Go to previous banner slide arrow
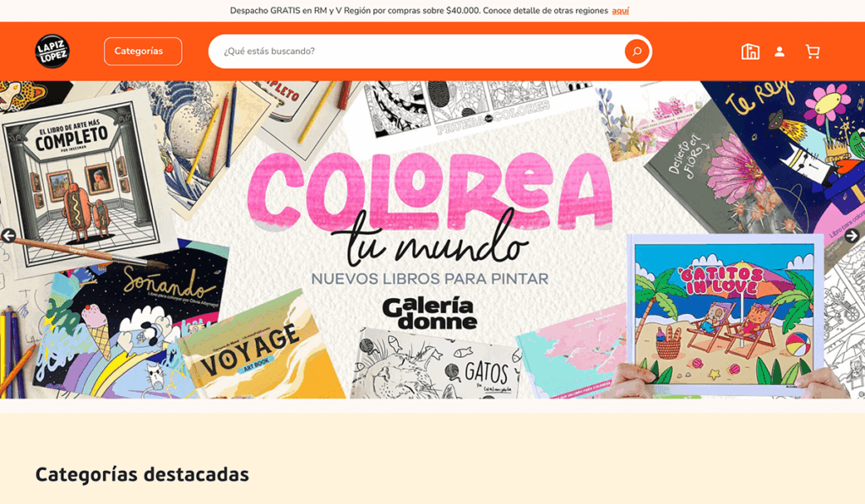The width and height of the screenshot is (865, 504). [8, 236]
